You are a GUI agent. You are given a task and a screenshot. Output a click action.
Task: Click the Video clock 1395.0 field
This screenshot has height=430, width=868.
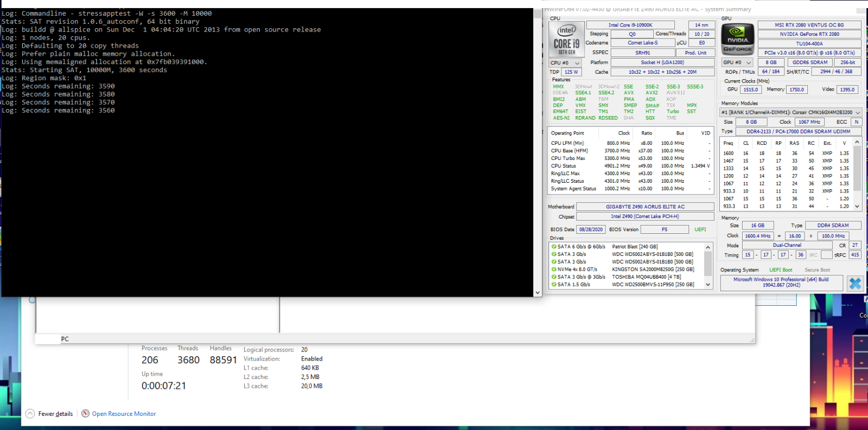point(847,89)
